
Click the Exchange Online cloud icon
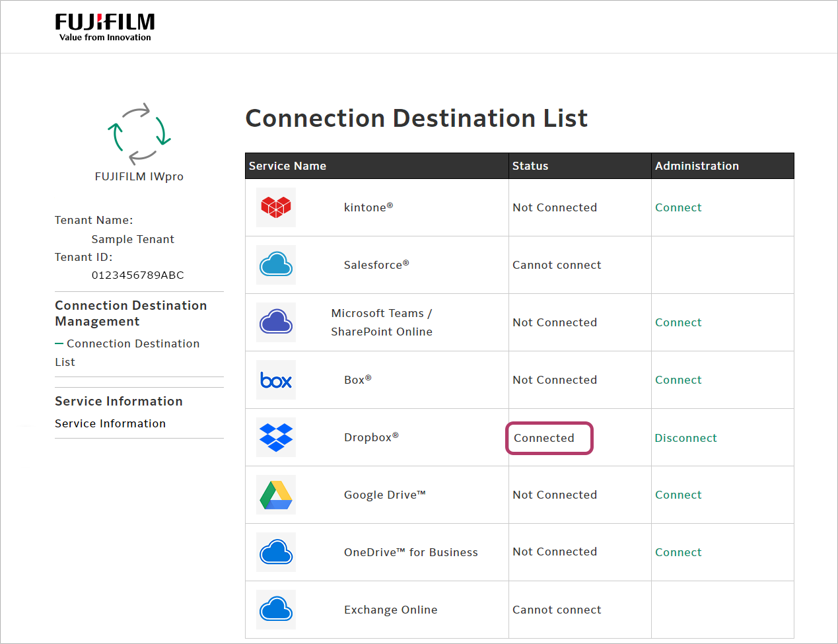(276, 610)
